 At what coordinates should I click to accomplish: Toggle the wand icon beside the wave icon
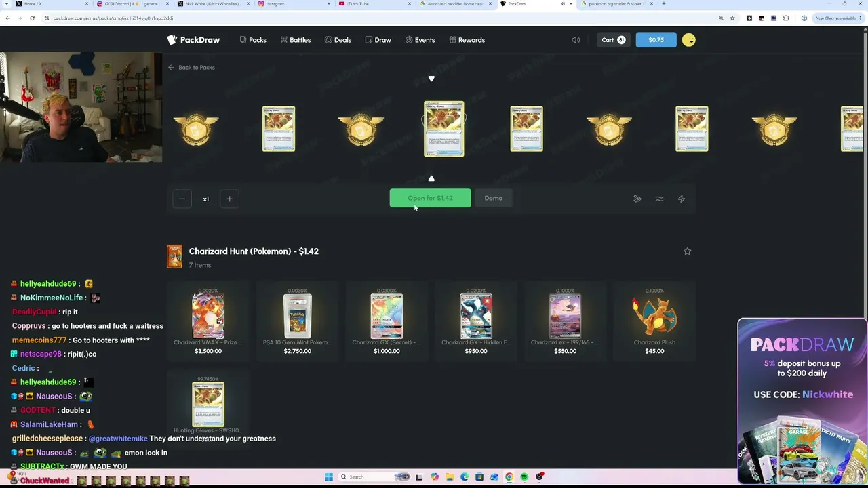637,199
